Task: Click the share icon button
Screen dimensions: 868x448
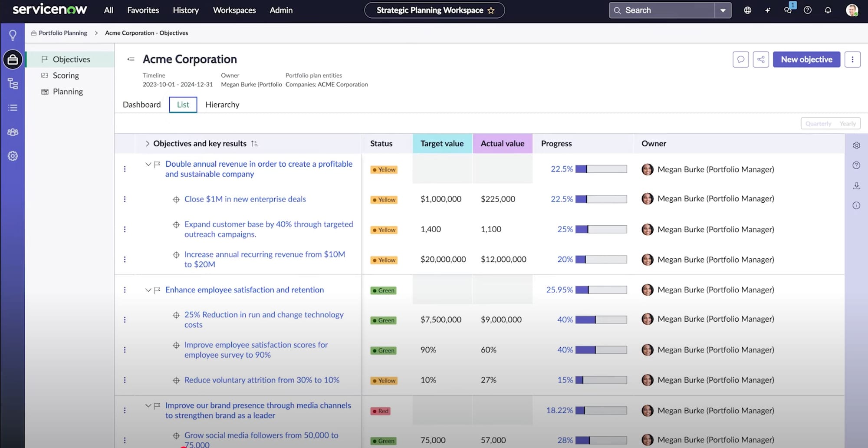Action: [761, 59]
